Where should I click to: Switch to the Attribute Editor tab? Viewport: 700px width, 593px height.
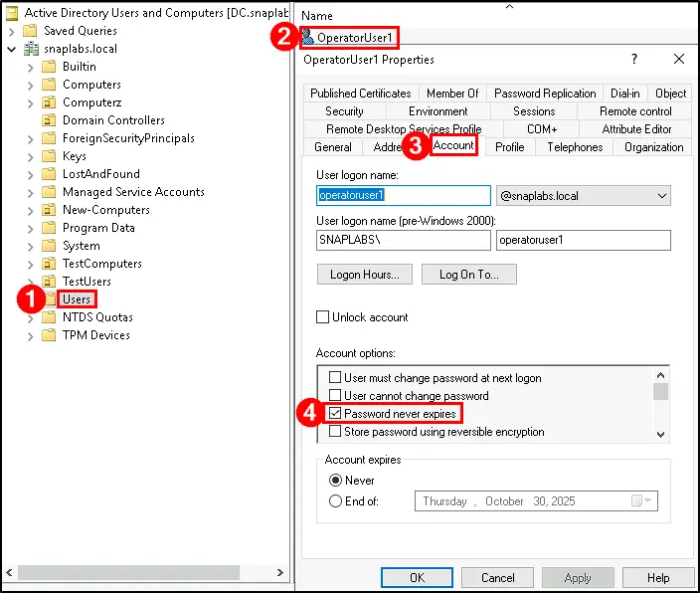click(x=636, y=129)
